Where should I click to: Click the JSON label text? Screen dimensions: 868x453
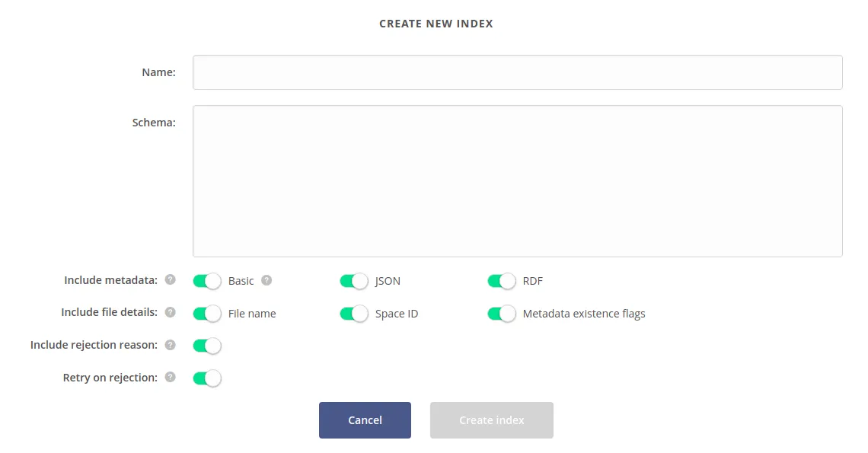coord(388,281)
